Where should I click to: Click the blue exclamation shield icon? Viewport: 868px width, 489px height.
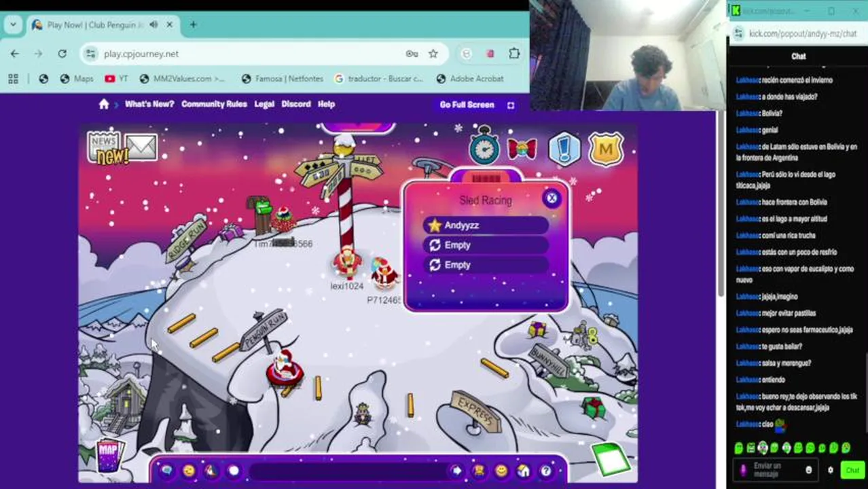[x=564, y=148]
